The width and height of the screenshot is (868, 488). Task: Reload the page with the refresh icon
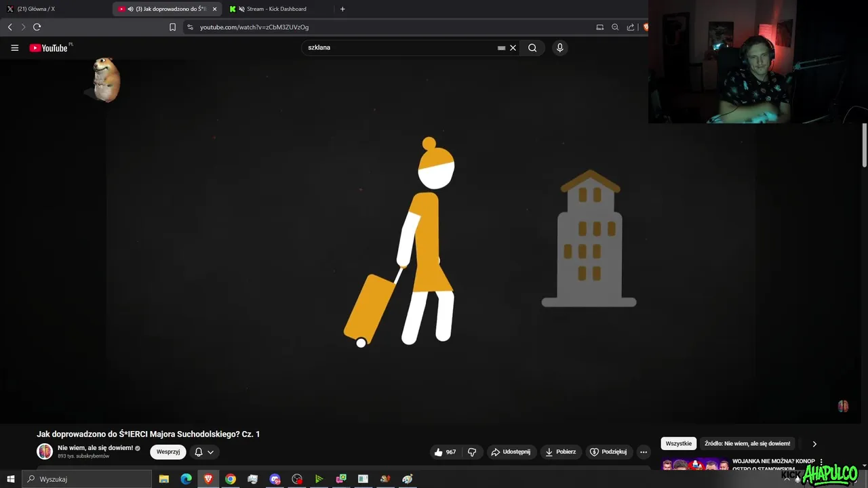click(37, 27)
